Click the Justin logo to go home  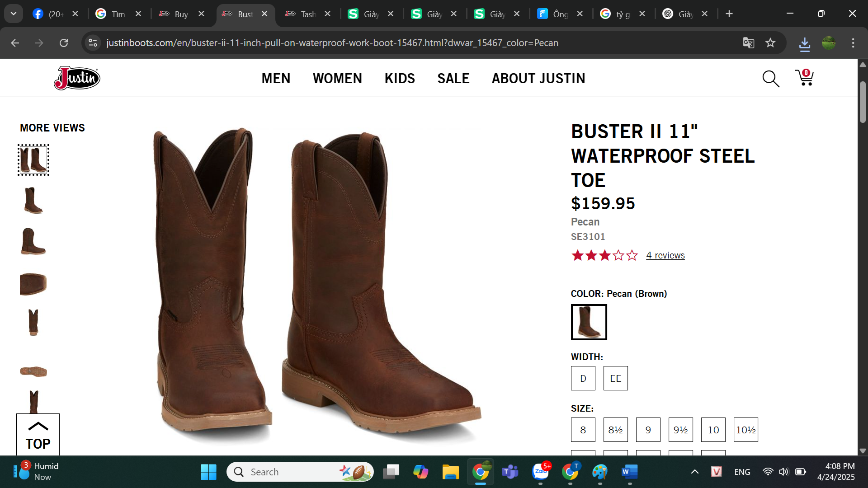pyautogui.click(x=77, y=78)
